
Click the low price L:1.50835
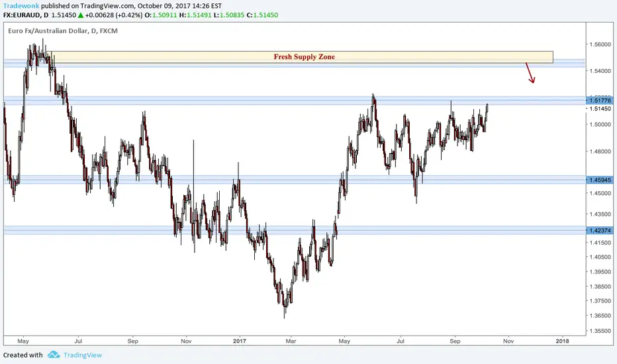pos(229,15)
